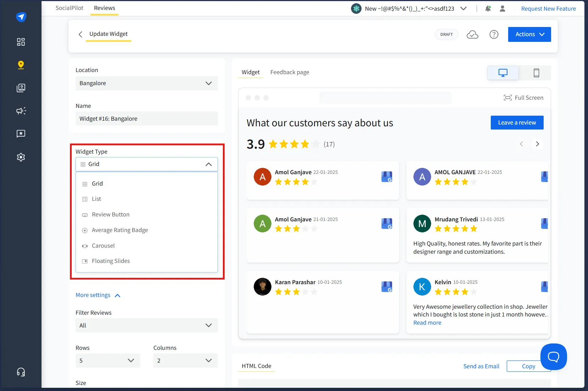Switch preview to mobile view
The height and width of the screenshot is (391, 588).
click(536, 73)
